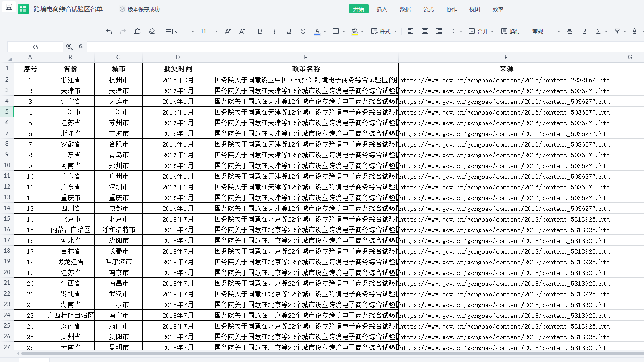Open the 插入 tab
Viewport: 644px width, 362px height.
pyautogui.click(x=382, y=9)
